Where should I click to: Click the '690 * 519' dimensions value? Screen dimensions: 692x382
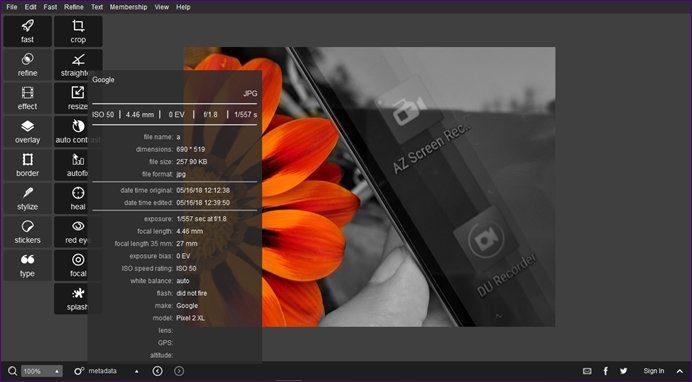pyautogui.click(x=191, y=150)
